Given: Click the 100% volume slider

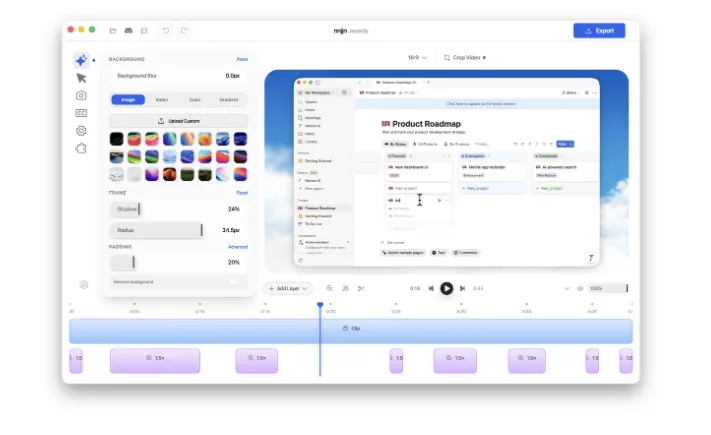Looking at the screenshot, I should [608, 288].
